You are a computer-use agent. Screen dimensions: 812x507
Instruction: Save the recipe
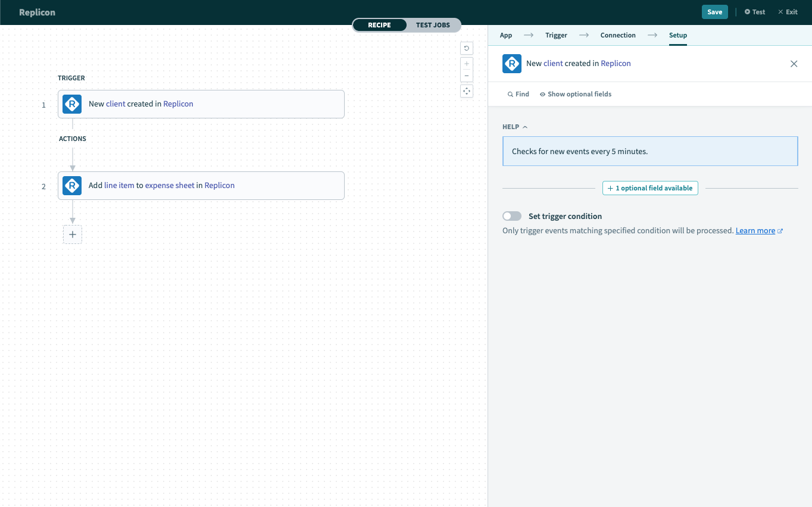coord(714,12)
